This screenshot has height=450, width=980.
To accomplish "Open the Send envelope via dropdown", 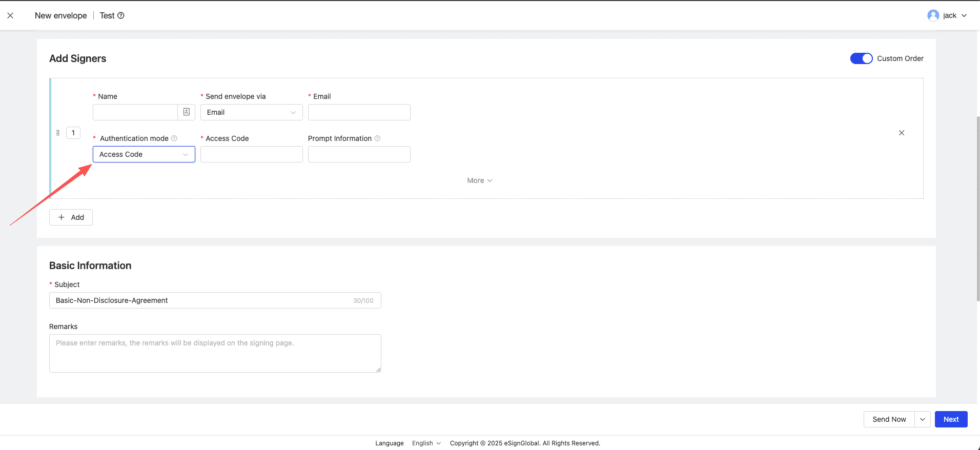I will [251, 112].
